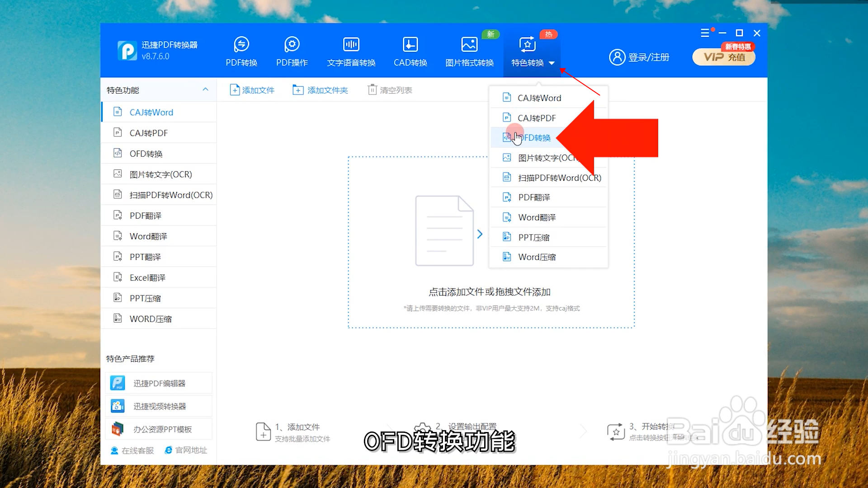The width and height of the screenshot is (868, 488).
Task: Choose CAJ转Word in dropdown menu
Action: click(x=548, y=98)
